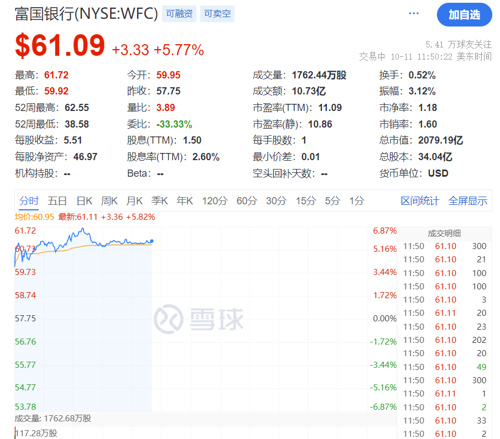Open the 月K chart tab
Screen dimensions: 500x439
coord(134,201)
